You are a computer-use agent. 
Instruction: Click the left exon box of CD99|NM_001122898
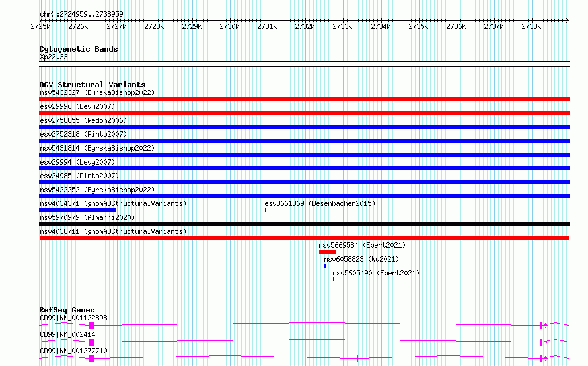coord(91,326)
